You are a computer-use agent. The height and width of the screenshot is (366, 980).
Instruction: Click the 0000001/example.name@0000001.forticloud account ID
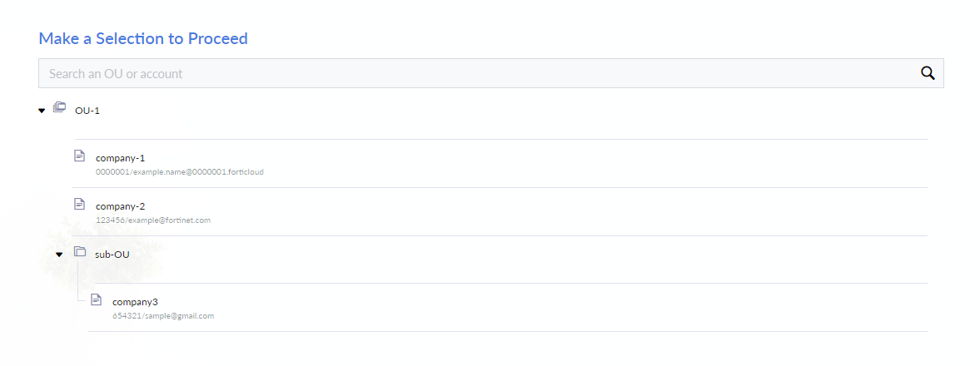(180, 172)
